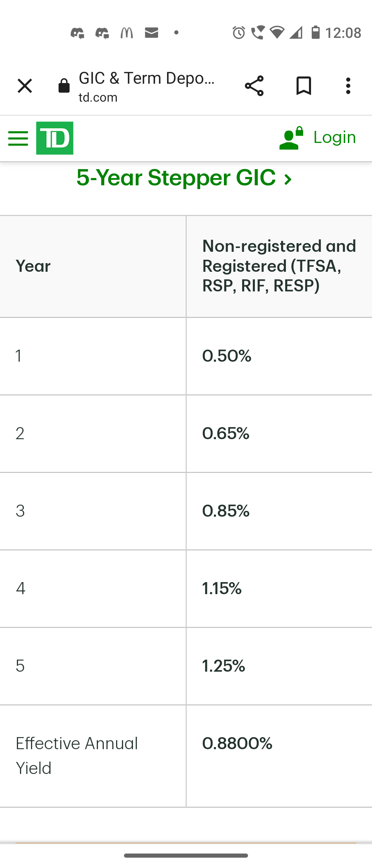View site security via lock icon

coord(64,86)
